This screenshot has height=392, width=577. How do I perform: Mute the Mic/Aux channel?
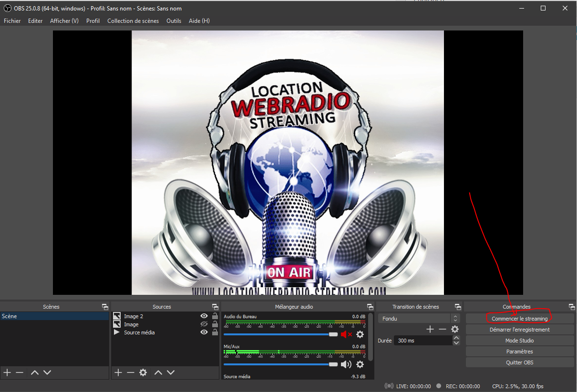[x=346, y=364]
